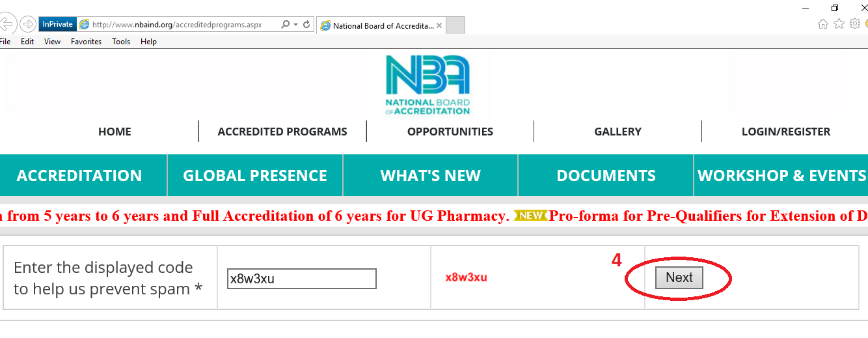The width and height of the screenshot is (868, 338).
Task: Open the Tools menu in menu bar
Action: pos(121,42)
